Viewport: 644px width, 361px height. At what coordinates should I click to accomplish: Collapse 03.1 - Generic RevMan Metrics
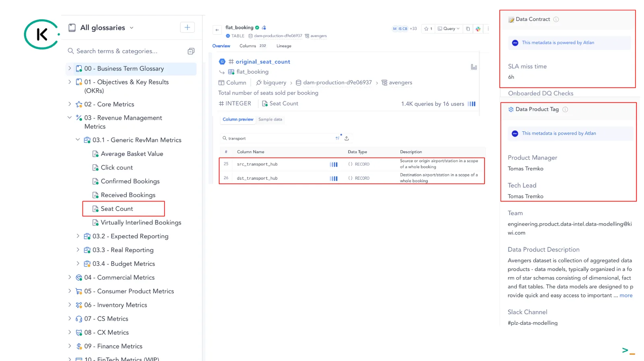(x=78, y=140)
